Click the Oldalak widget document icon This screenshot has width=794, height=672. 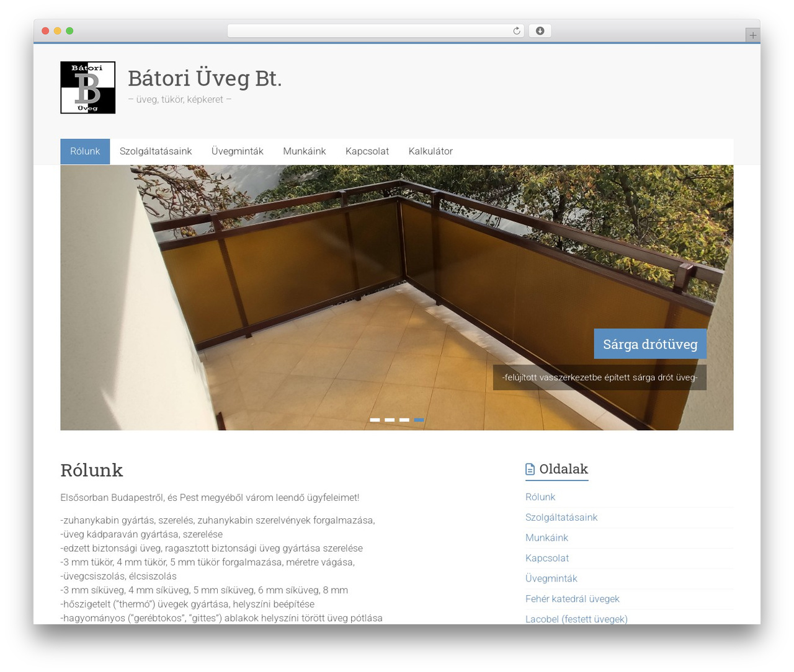pos(530,469)
